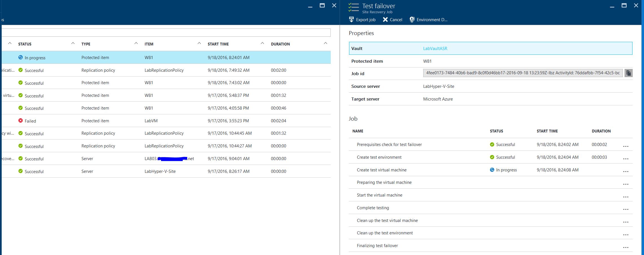Screen dimensions: 644x255
Task: Click the In progress icon for Create test virtual machine
Action: click(492, 170)
